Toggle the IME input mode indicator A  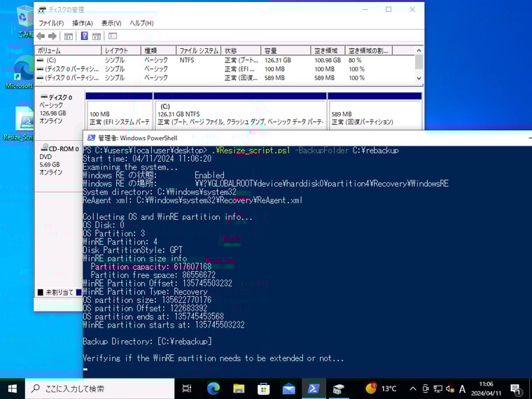[462, 388]
